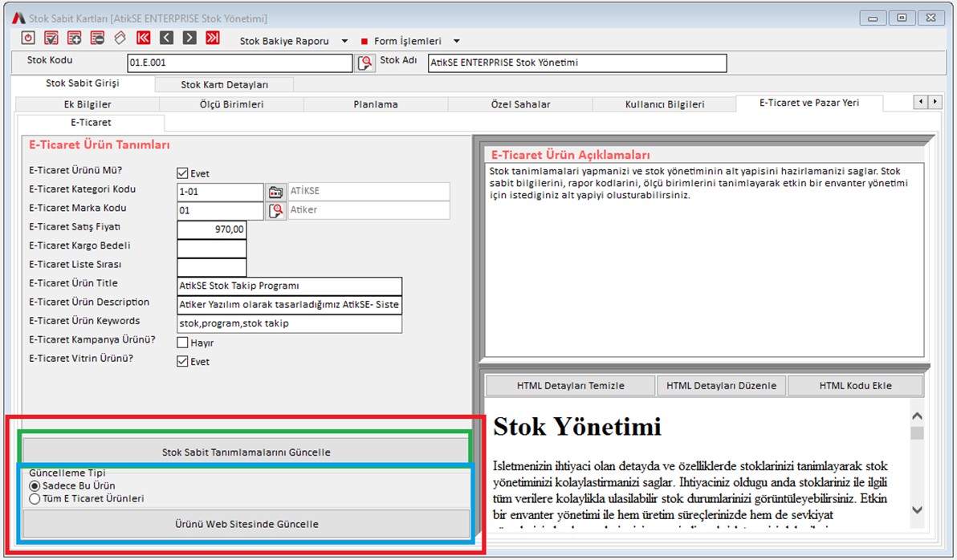Click the delete record minus icon
957x560 pixels.
click(97, 38)
